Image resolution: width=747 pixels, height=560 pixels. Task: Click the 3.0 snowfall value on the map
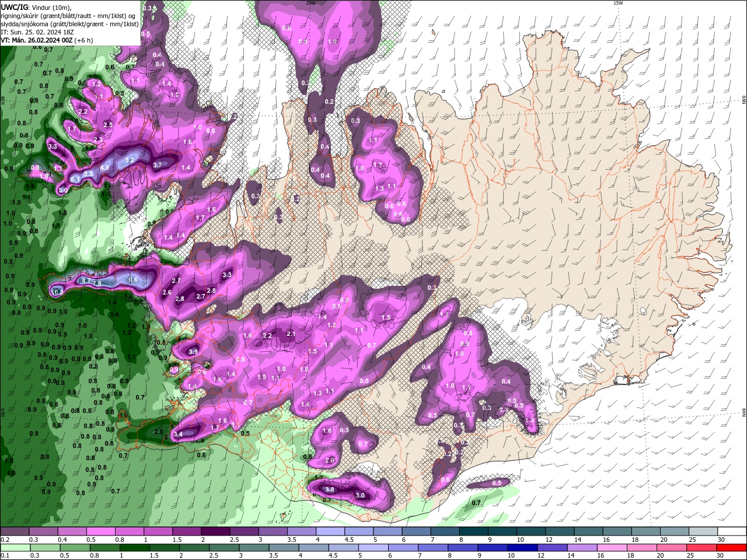[360, 495]
